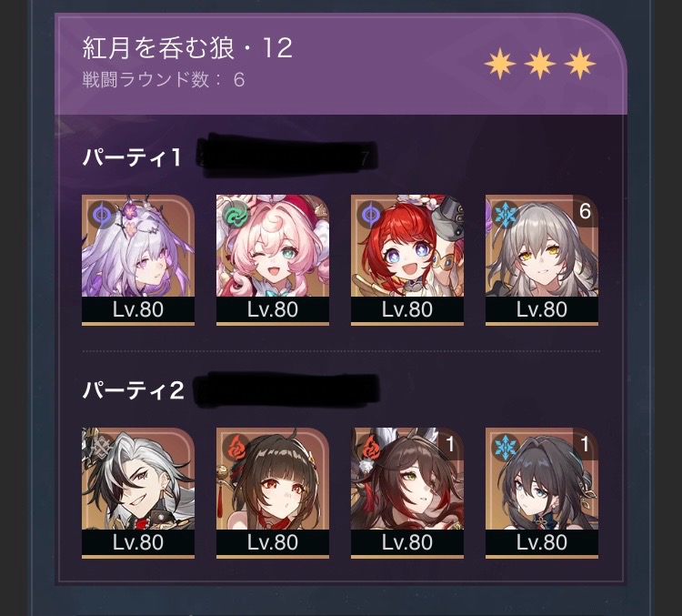The image size is (682, 616).
Task: Click the Fire element icon on fox-eared character
Action: 370,448
